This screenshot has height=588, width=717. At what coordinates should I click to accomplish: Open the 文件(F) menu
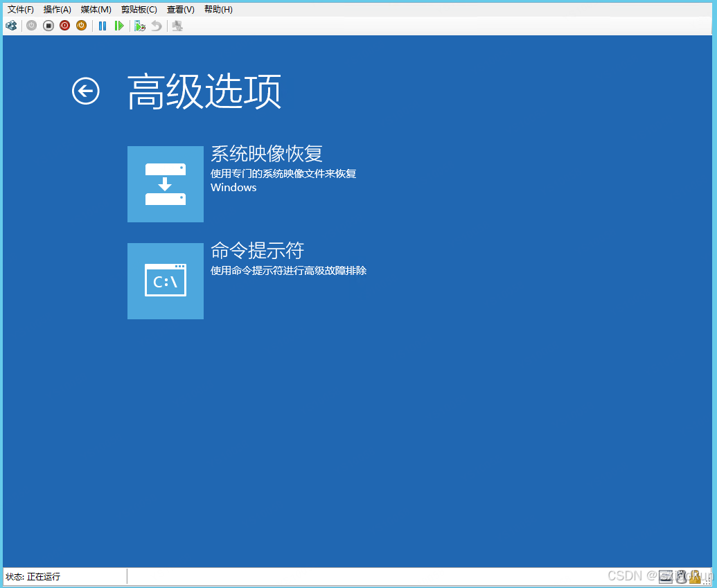click(19, 9)
